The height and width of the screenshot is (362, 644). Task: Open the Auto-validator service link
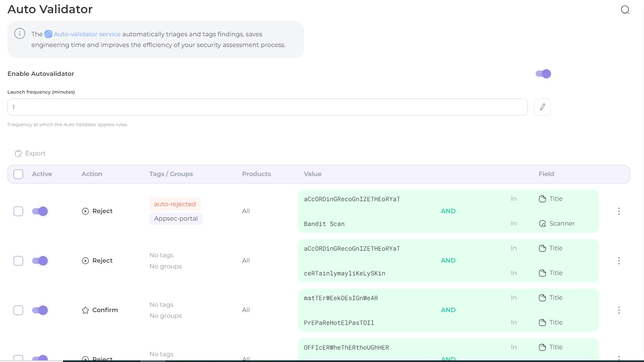(87, 34)
